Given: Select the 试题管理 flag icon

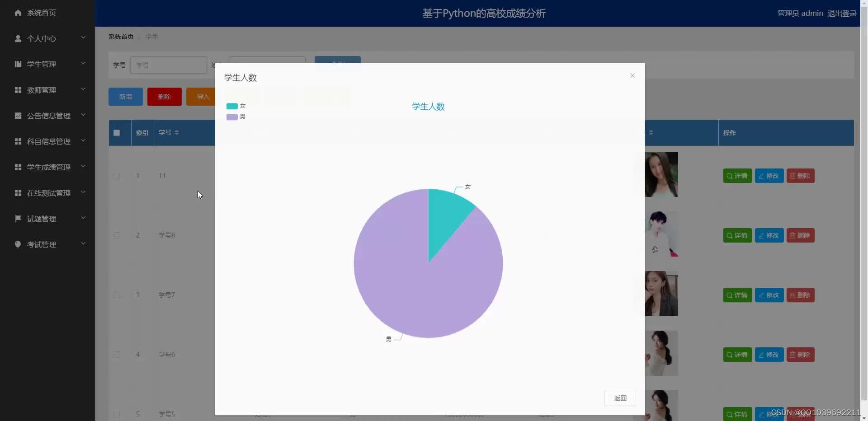Looking at the screenshot, I should pos(18,219).
